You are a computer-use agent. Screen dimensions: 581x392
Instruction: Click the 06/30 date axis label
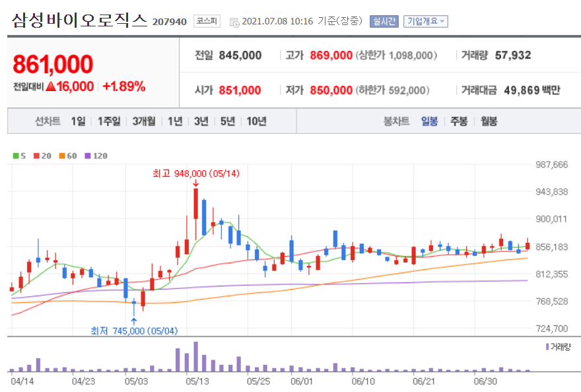[x=485, y=381]
